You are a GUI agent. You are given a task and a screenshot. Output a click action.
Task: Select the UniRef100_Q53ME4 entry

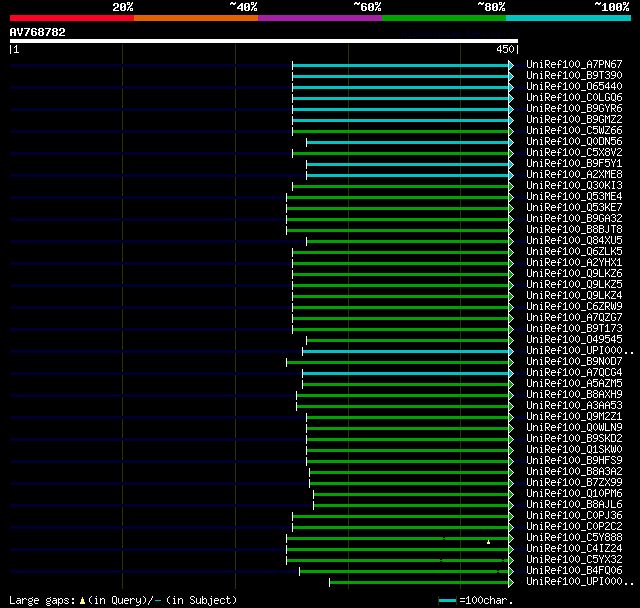[x=574, y=197]
